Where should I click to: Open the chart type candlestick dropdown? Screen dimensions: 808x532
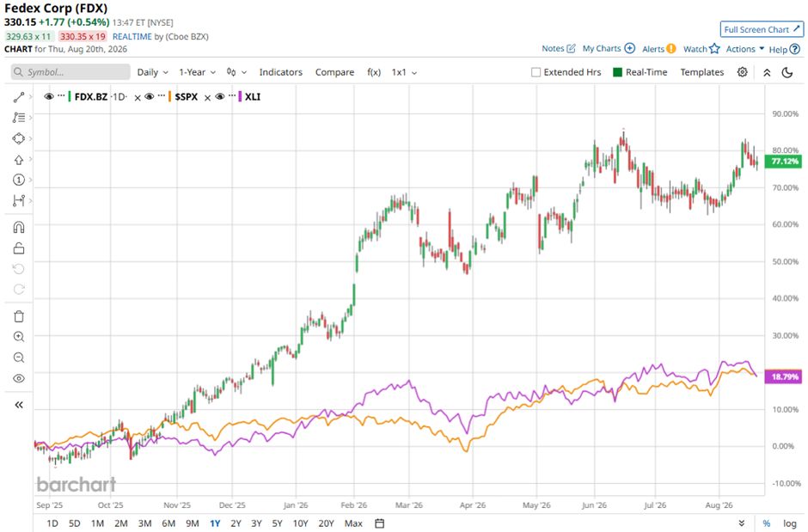coord(236,72)
